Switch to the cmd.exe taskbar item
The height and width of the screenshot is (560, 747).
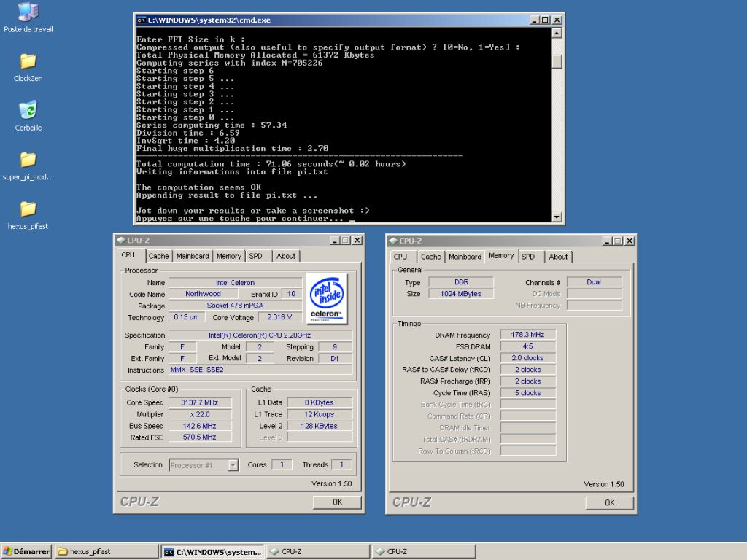coord(213,551)
